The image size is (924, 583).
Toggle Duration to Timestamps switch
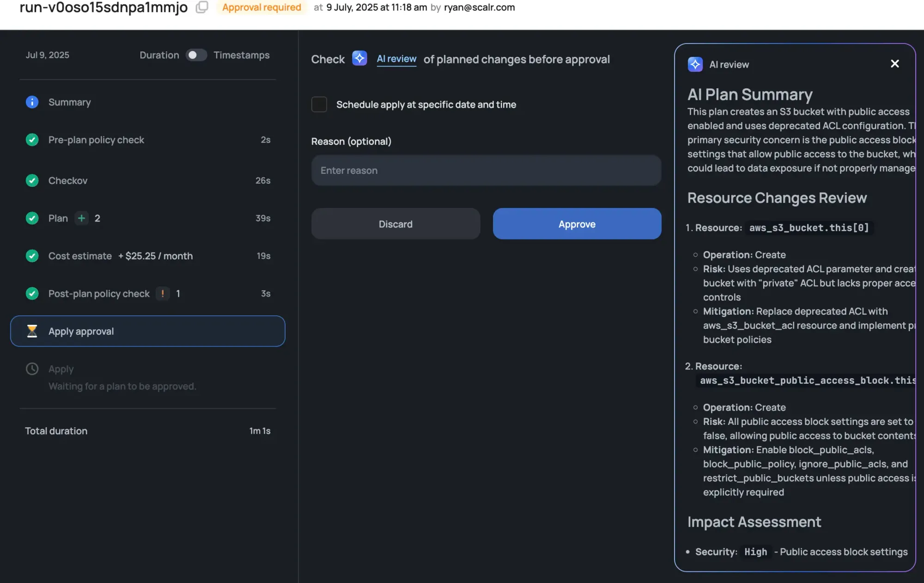[196, 55]
